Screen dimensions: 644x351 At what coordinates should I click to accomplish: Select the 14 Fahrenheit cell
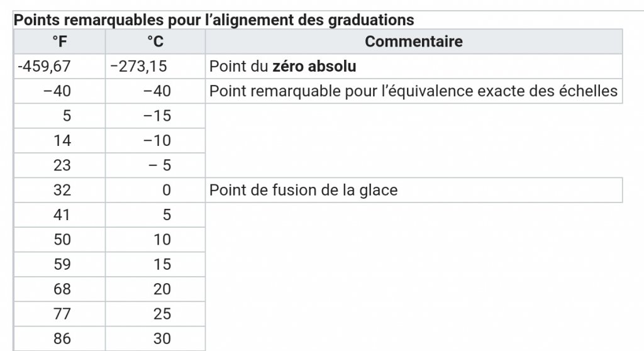(x=60, y=140)
